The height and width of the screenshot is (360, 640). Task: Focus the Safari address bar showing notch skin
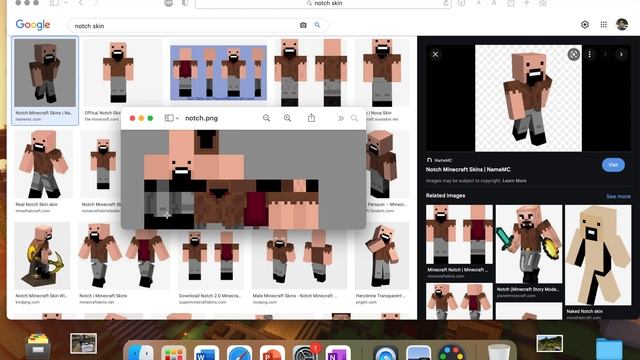click(323, 3)
